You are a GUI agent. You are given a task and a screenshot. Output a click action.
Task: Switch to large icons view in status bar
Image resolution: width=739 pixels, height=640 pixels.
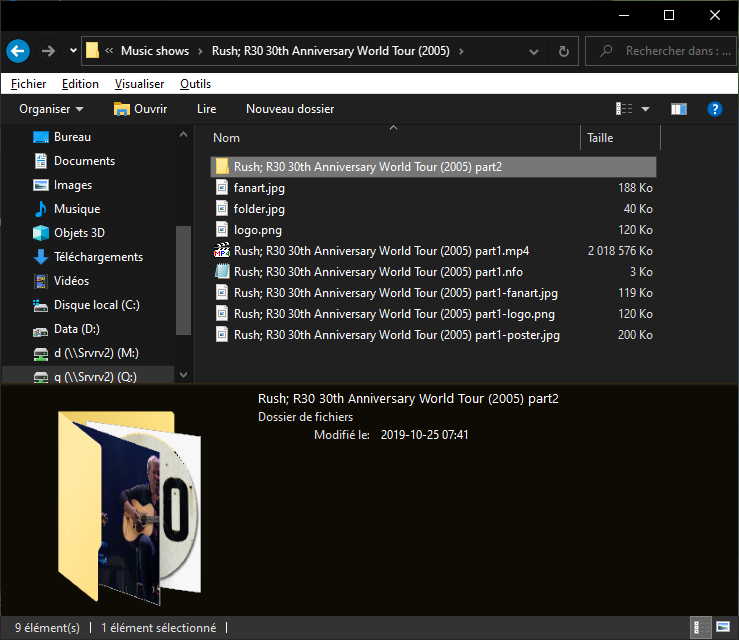[723, 628]
